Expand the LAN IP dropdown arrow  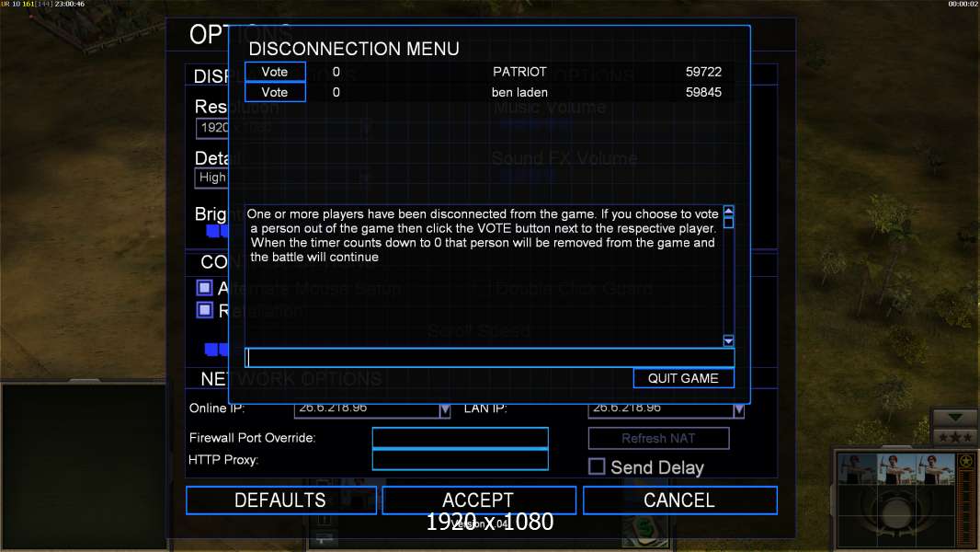pyautogui.click(x=739, y=410)
